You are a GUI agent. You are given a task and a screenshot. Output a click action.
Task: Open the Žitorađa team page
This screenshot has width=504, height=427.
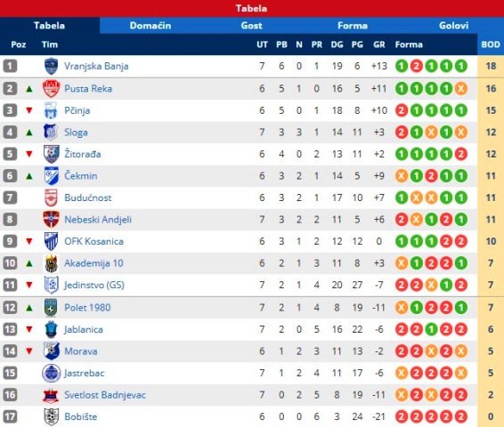point(83,154)
